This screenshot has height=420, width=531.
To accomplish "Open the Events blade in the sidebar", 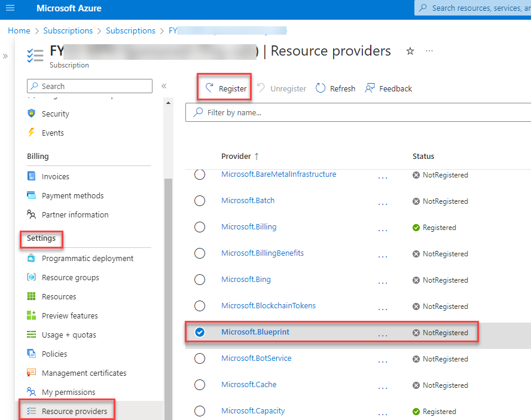I will coord(50,133).
